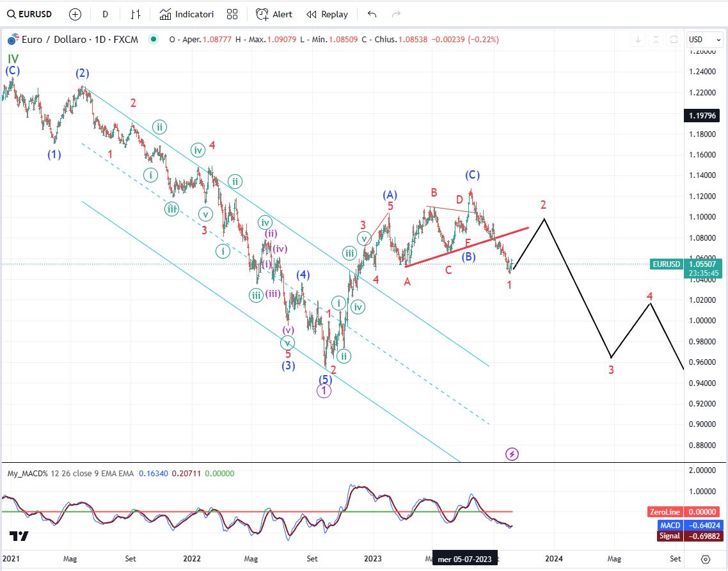
Task: Click the collapse pane arrows icon
Action: pyautogui.click(x=656, y=40)
